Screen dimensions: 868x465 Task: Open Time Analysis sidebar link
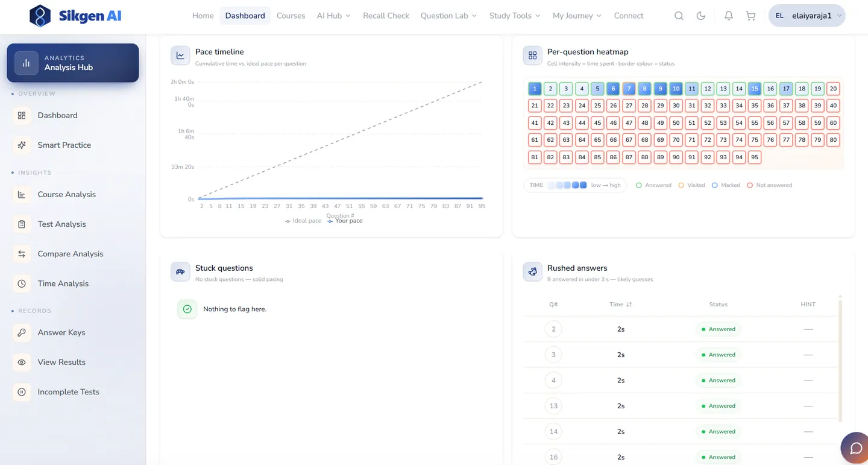click(x=63, y=283)
